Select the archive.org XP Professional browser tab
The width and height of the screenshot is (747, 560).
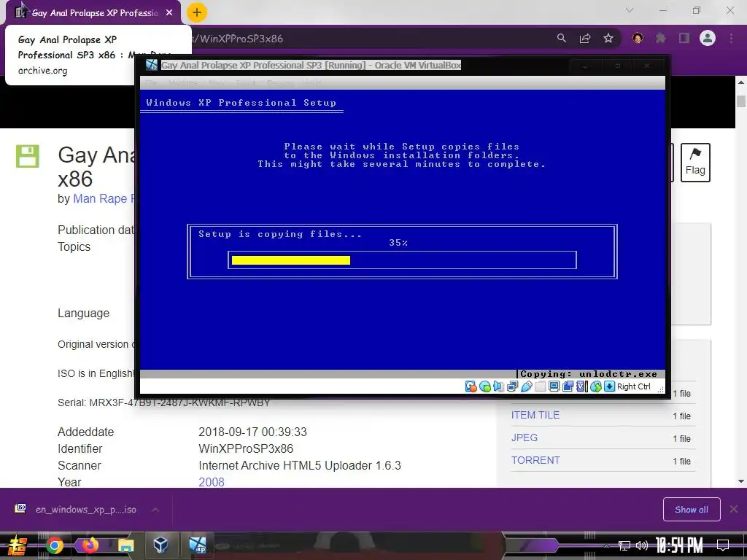click(x=94, y=13)
